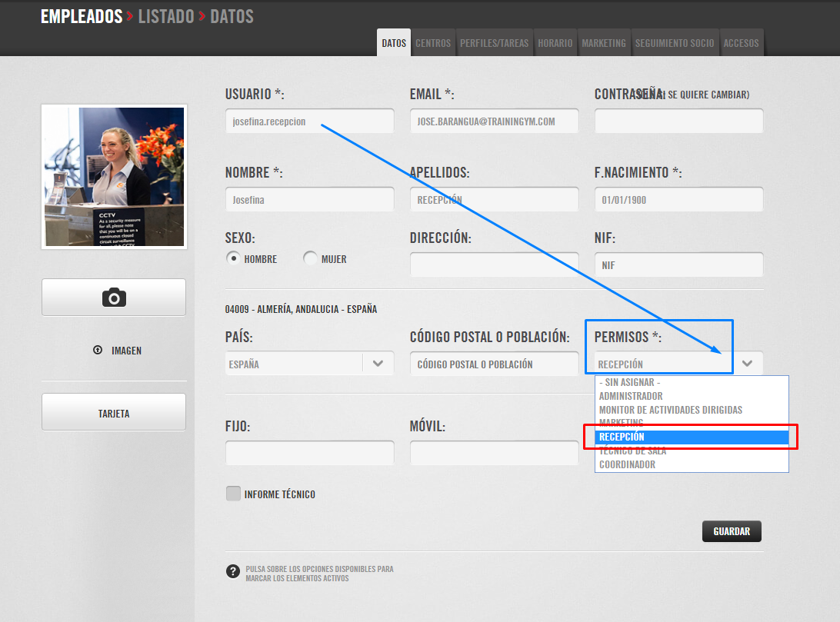Screen dimensions: 840x622
Task: Choose MARKETING option in permisos list
Action: pyautogui.click(x=692, y=423)
